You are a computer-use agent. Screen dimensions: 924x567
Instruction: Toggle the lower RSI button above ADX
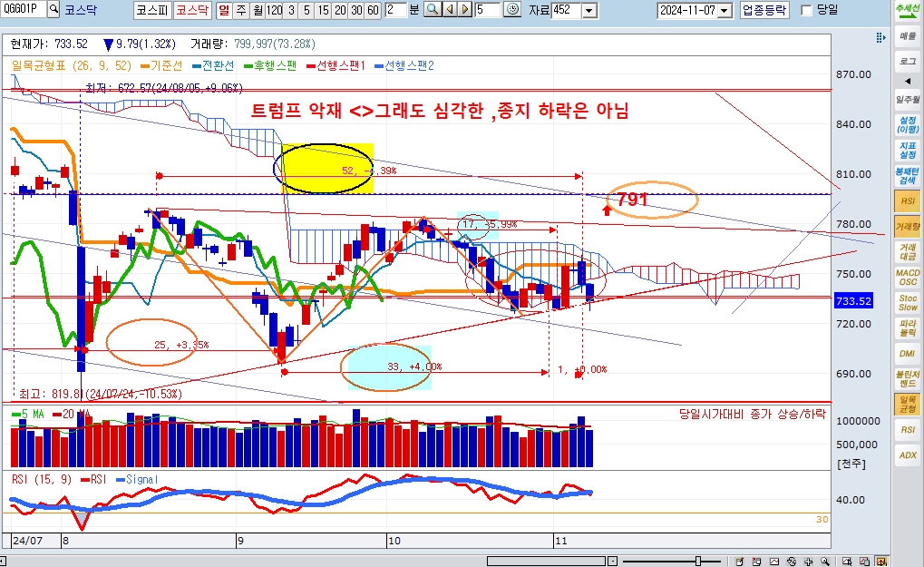pyautogui.click(x=908, y=430)
